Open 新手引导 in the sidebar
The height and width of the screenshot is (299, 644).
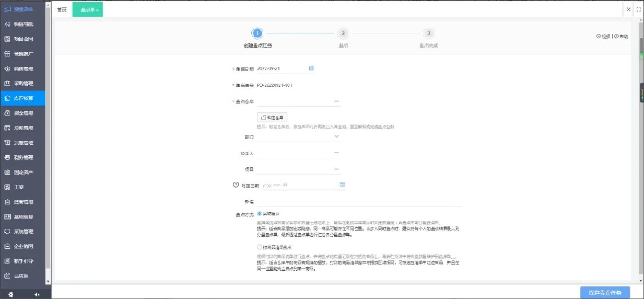[22, 261]
